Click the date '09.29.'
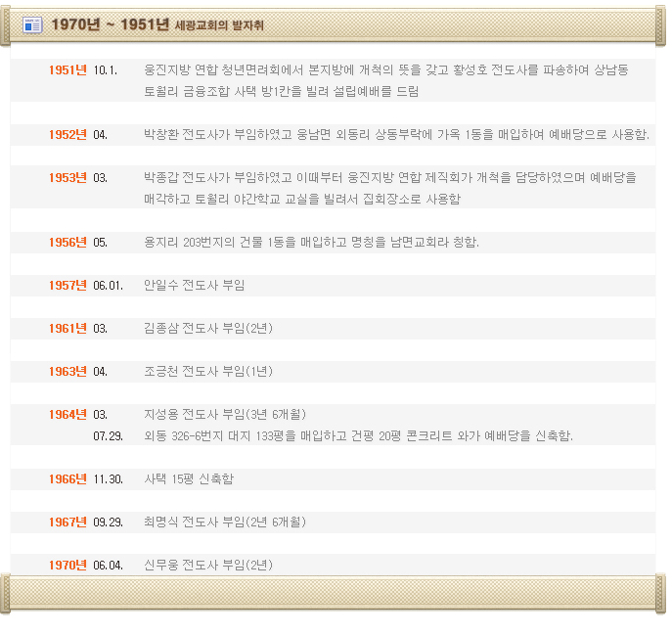 point(108,522)
